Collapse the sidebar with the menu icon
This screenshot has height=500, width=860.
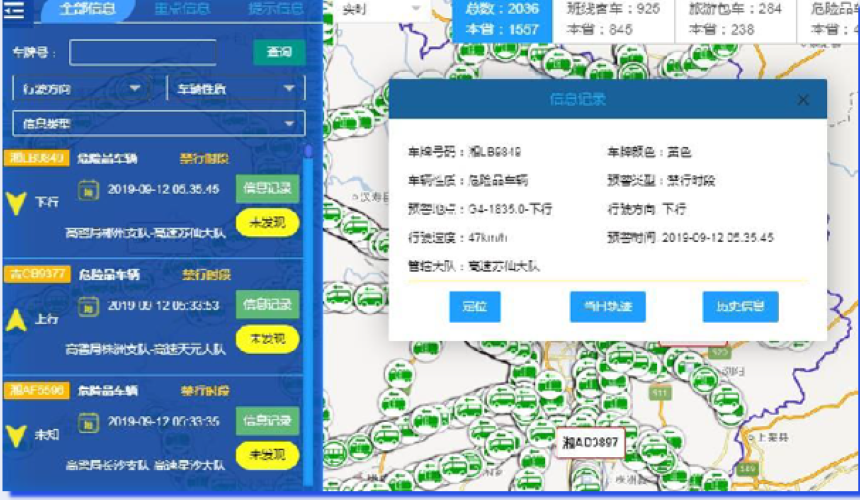(x=14, y=10)
